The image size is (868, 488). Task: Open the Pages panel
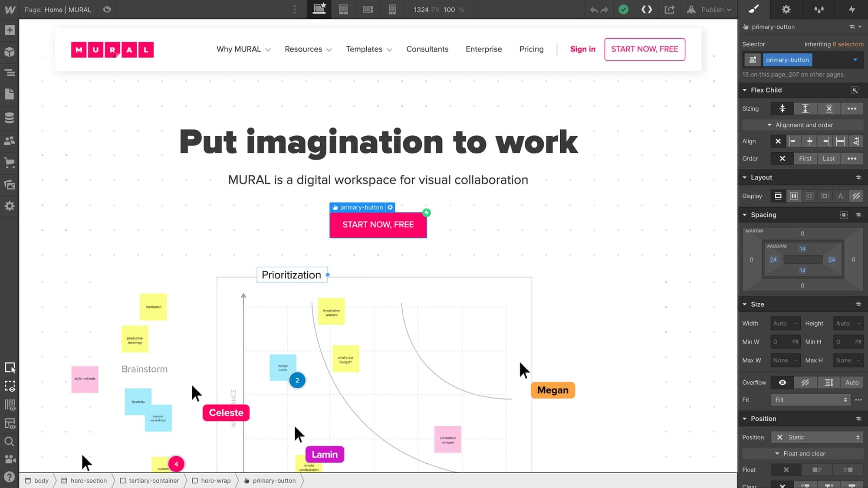coord(10,94)
